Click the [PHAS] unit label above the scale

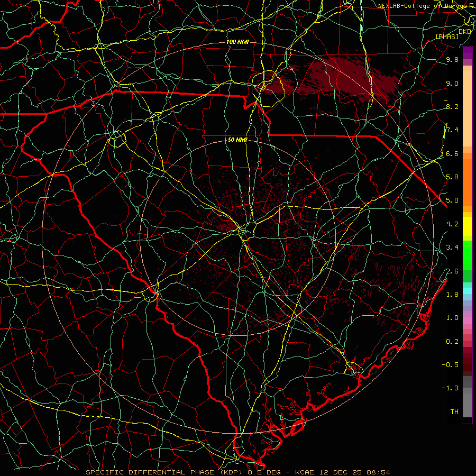coord(447,36)
